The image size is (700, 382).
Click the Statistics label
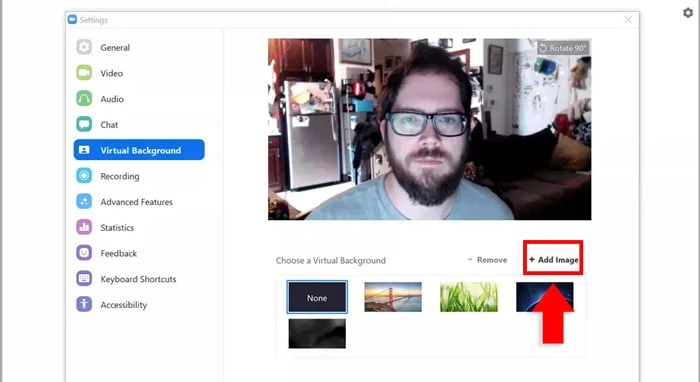point(117,228)
